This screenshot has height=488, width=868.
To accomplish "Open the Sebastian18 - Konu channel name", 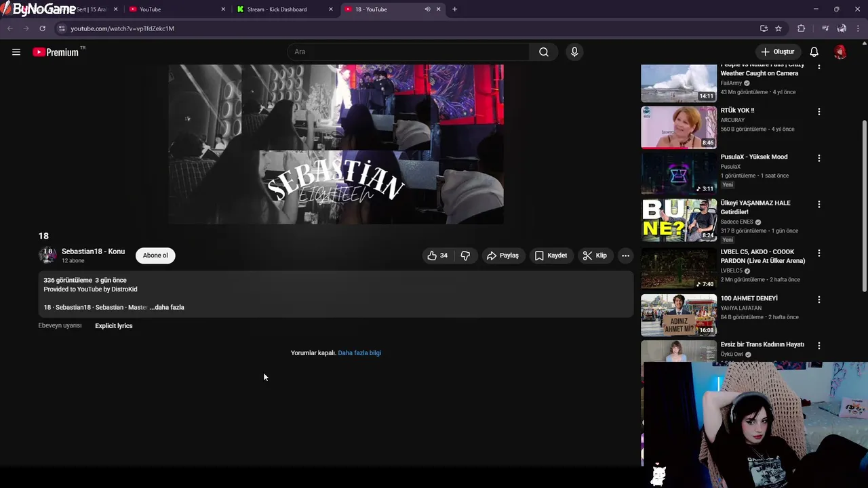I will pos(93,251).
